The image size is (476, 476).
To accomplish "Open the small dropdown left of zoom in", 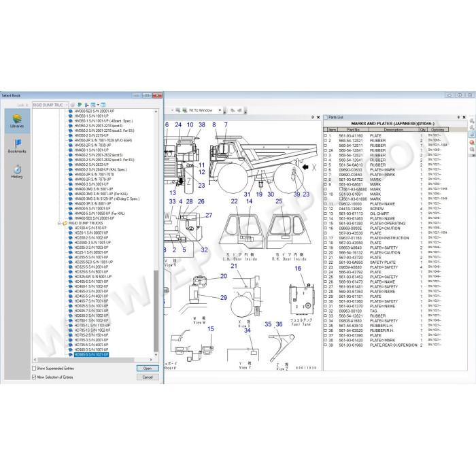I will point(172,110).
